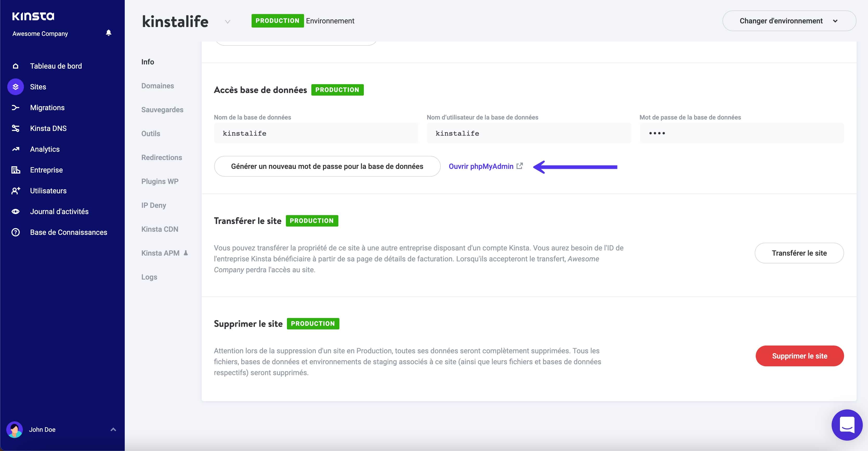868x451 pixels.
Task: Open Migrations in the sidebar
Action: point(47,108)
